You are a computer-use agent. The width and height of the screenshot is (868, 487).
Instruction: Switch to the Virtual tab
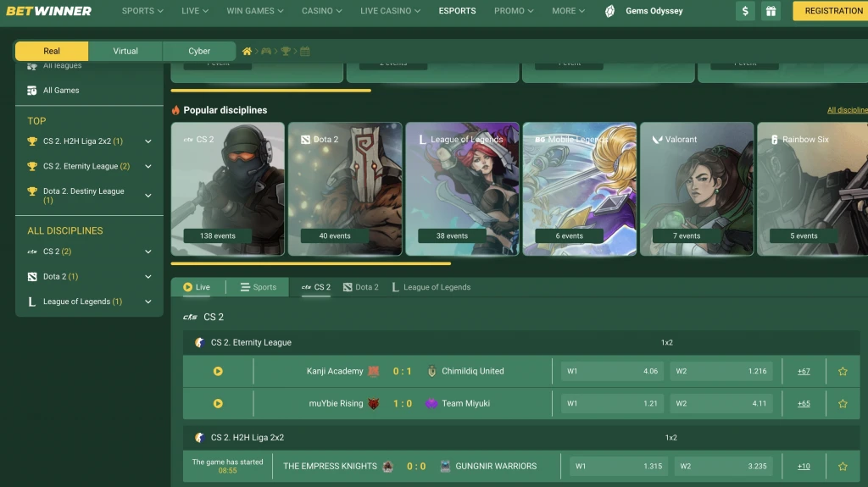tap(125, 51)
